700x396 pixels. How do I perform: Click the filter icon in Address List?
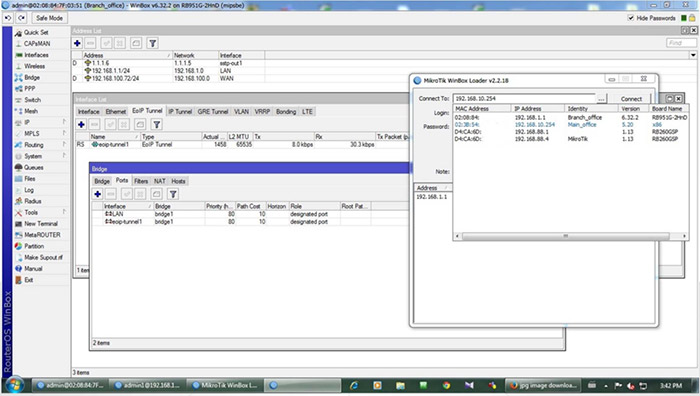click(153, 43)
